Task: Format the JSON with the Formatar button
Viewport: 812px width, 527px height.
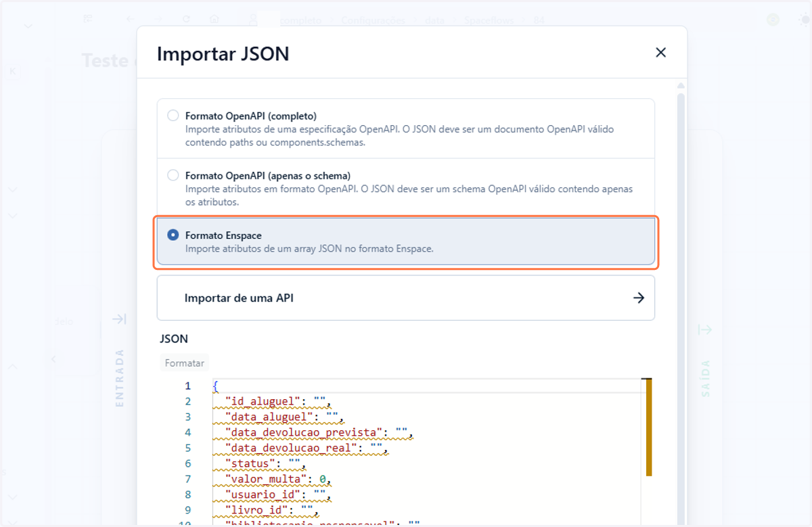Action: (184, 363)
